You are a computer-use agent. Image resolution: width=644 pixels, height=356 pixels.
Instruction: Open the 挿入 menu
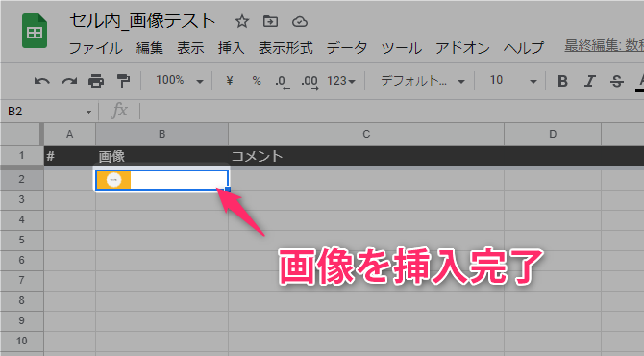pyautogui.click(x=232, y=48)
